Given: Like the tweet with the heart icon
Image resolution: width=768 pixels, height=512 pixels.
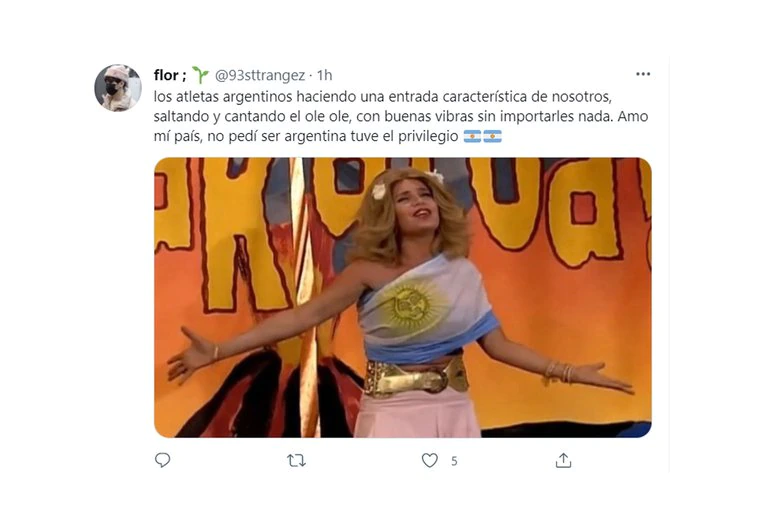Looking at the screenshot, I should [430, 461].
